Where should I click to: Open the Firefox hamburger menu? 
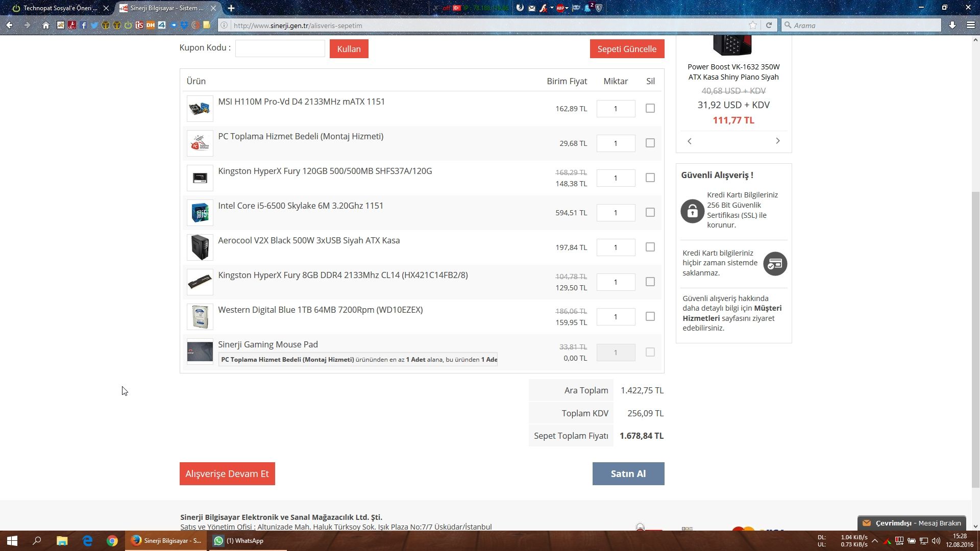pos(971,25)
